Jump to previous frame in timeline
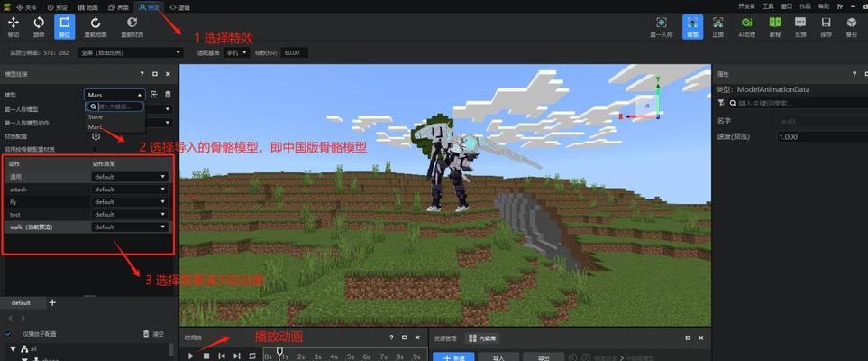This screenshot has width=868, height=361. pos(222,356)
